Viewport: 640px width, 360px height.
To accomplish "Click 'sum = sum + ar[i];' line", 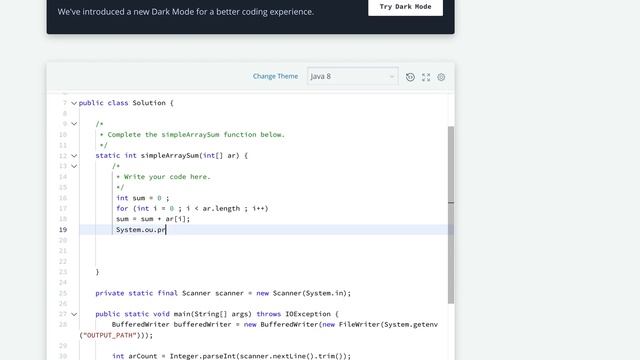I will point(153,219).
